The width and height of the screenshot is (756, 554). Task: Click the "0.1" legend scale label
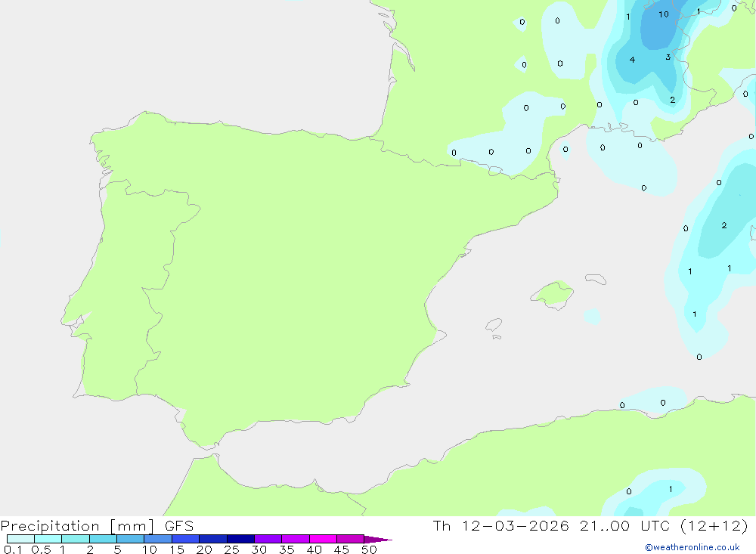pyautogui.click(x=13, y=549)
